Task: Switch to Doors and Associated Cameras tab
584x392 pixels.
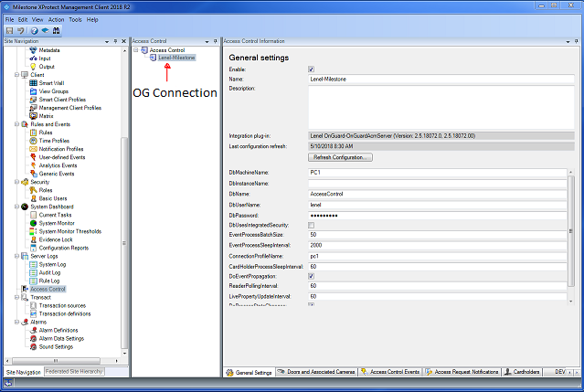Action: (x=316, y=372)
